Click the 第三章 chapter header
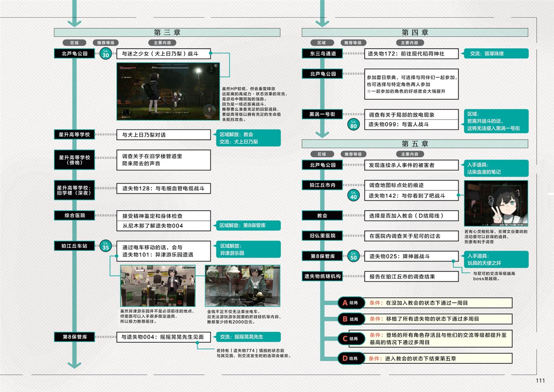 point(167,33)
